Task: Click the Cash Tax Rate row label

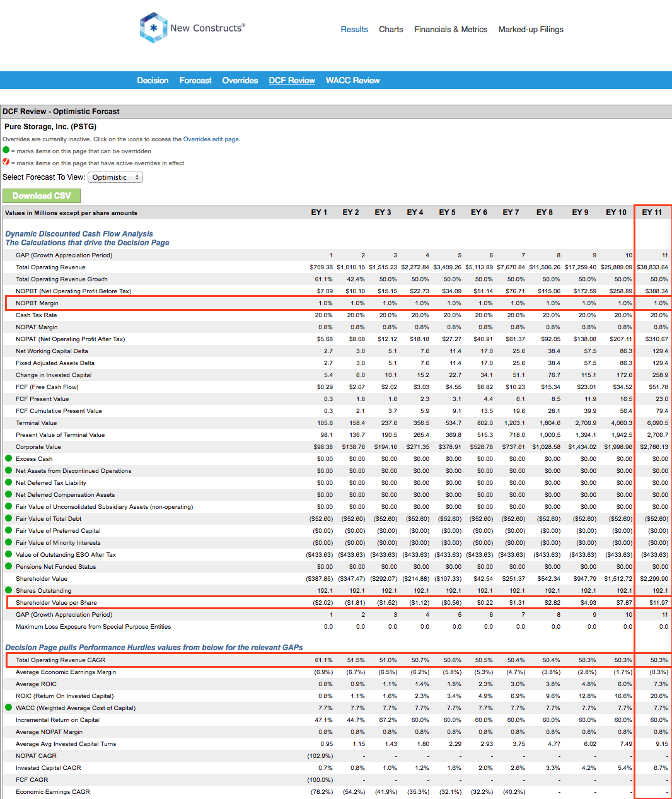Action: 37,315
